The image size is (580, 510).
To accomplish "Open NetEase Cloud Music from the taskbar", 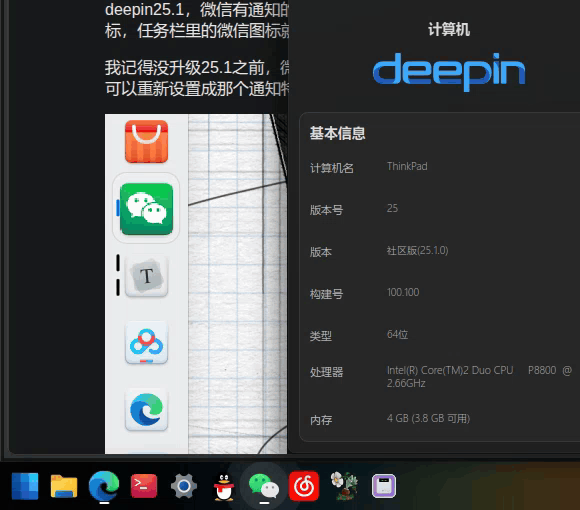I will (304, 486).
